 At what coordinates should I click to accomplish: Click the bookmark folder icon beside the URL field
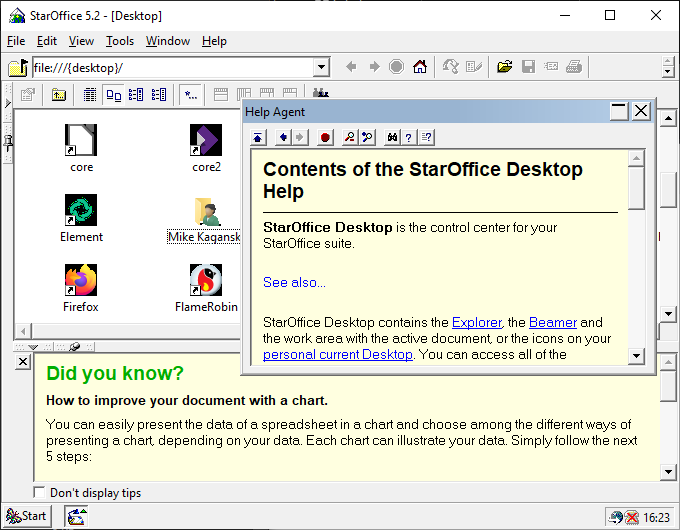(18, 68)
